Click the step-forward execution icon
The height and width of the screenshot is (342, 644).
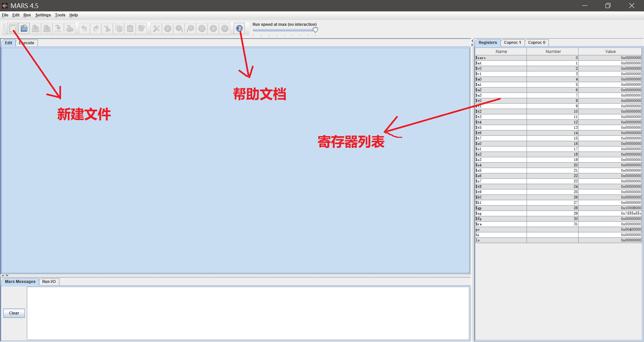[179, 28]
